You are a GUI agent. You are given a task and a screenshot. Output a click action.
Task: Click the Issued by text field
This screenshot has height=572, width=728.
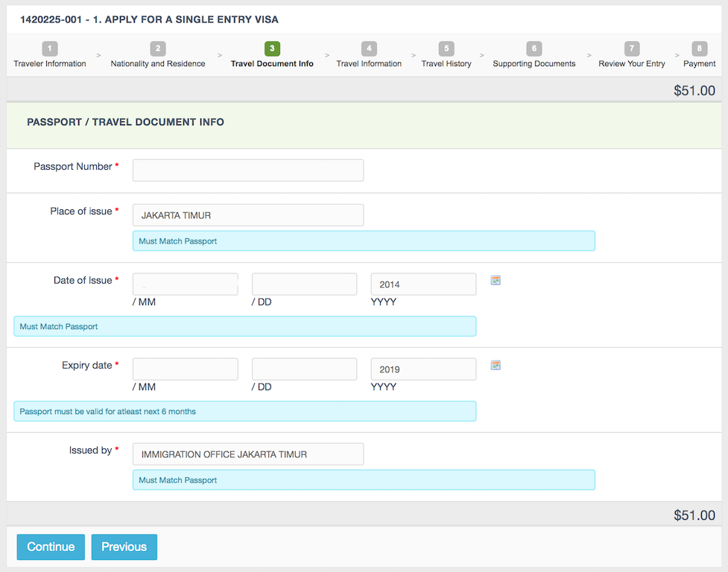[x=248, y=454]
